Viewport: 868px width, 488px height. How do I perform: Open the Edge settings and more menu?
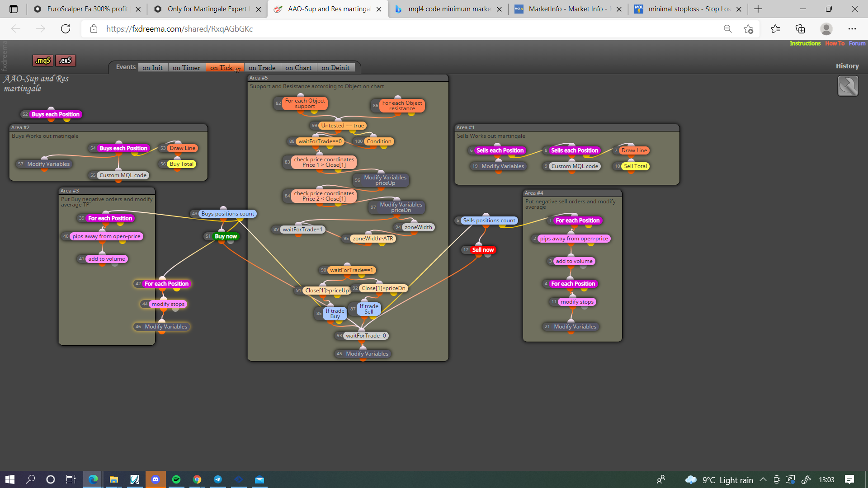(x=852, y=29)
